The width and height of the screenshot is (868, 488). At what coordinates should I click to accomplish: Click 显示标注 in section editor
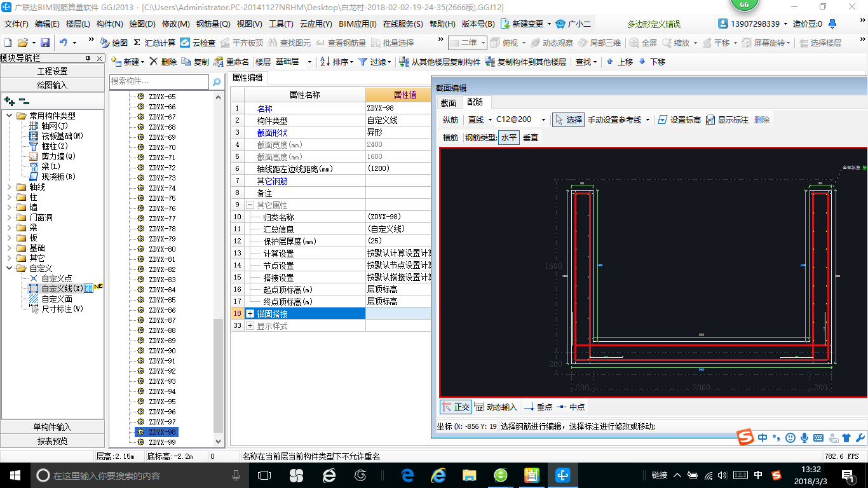(x=727, y=119)
